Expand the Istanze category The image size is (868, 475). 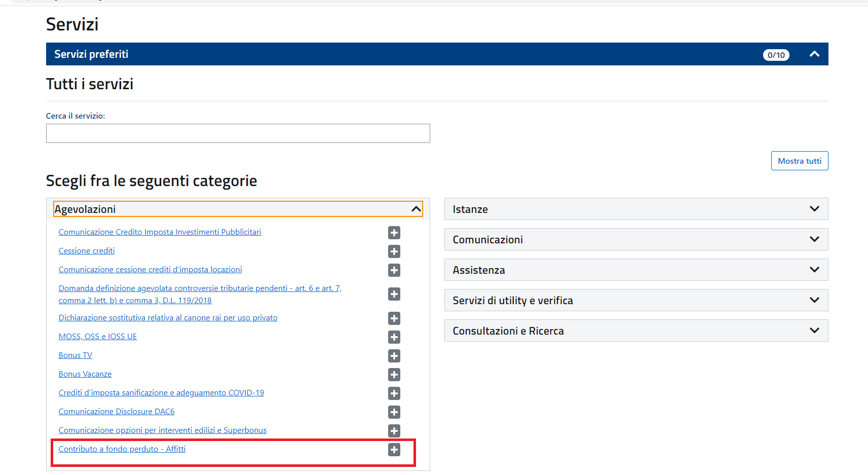click(636, 209)
